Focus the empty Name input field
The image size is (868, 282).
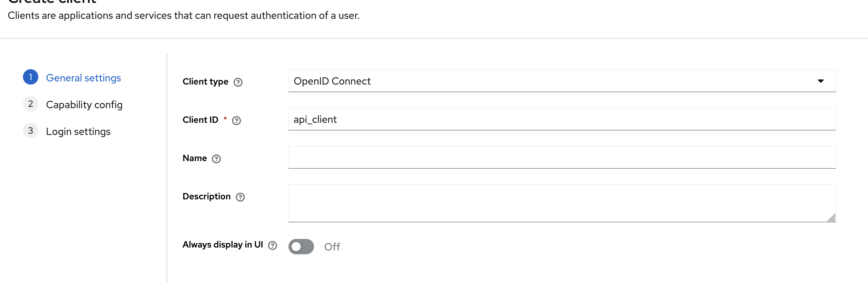(x=562, y=157)
